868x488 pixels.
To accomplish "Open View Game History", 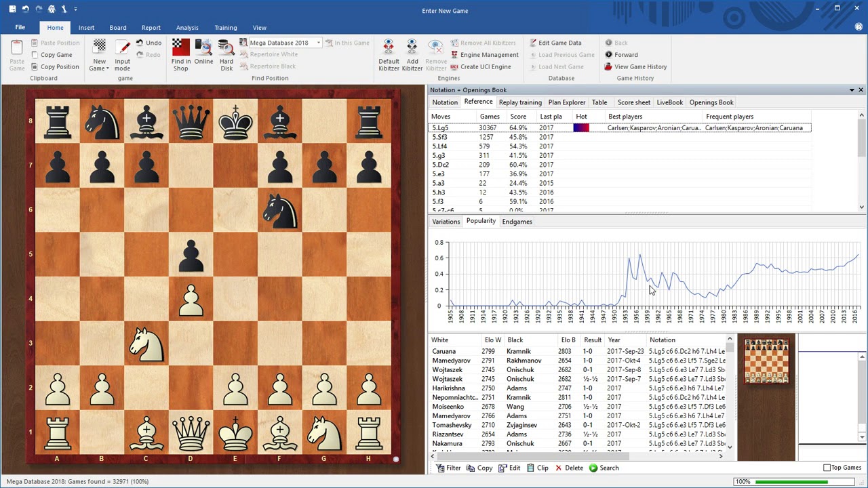I will pos(635,66).
